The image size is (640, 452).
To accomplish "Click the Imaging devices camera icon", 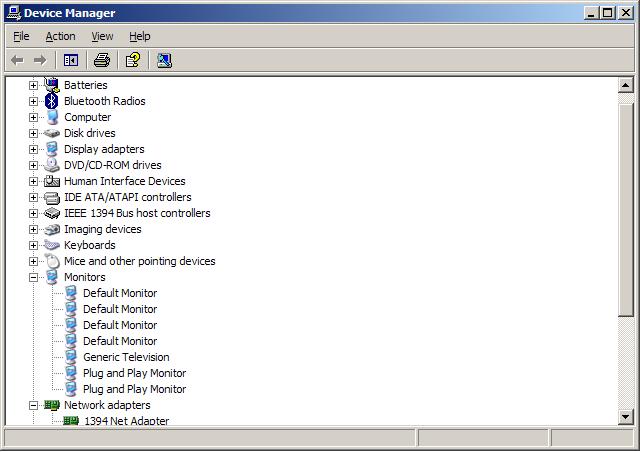I will pos(52,229).
